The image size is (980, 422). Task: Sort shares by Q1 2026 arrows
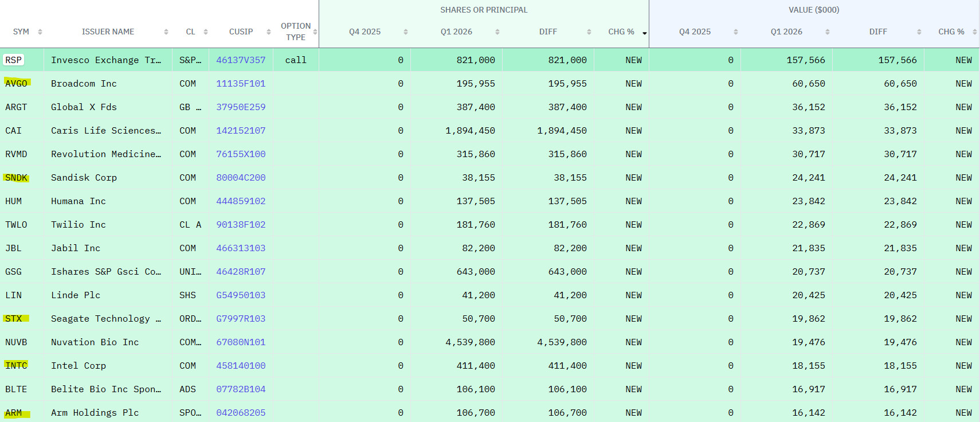(x=497, y=32)
